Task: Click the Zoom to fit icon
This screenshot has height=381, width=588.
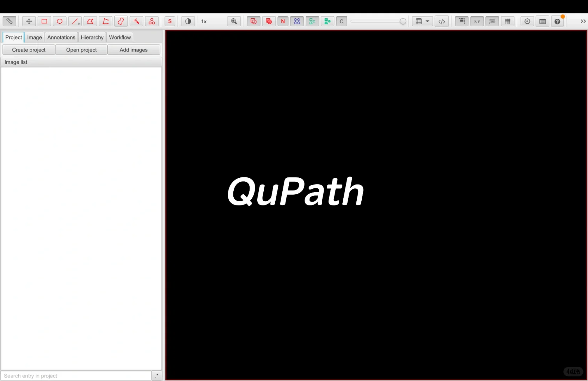Action: tap(234, 22)
